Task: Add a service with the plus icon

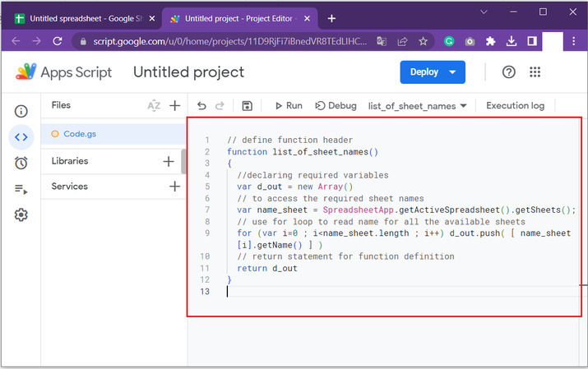Action: [174, 187]
